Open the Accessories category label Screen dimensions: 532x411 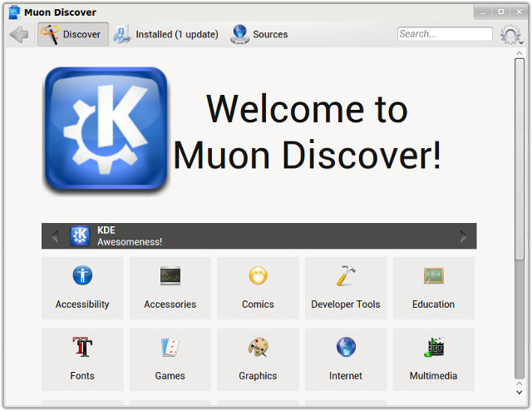pos(170,305)
